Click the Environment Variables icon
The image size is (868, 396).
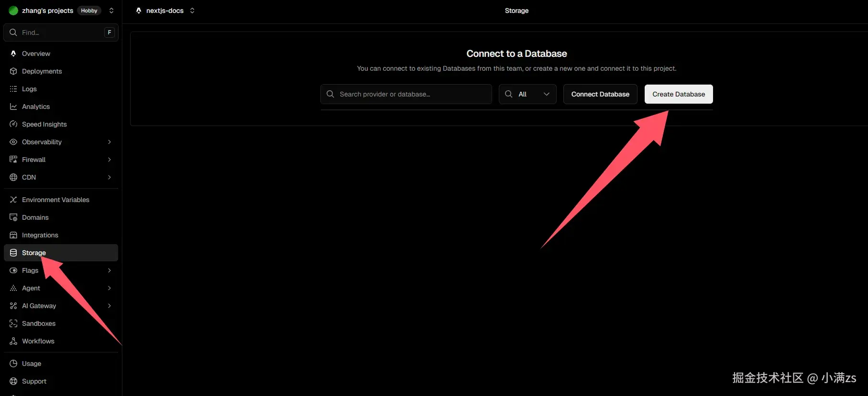pos(13,200)
